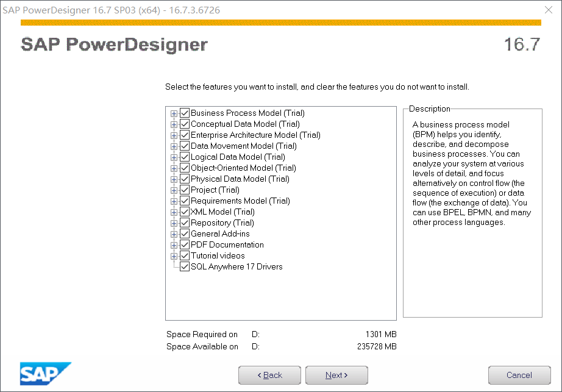Image resolution: width=562 pixels, height=392 pixels.
Task: Select Object-Oriented Model (Trial) label
Action: (x=243, y=168)
